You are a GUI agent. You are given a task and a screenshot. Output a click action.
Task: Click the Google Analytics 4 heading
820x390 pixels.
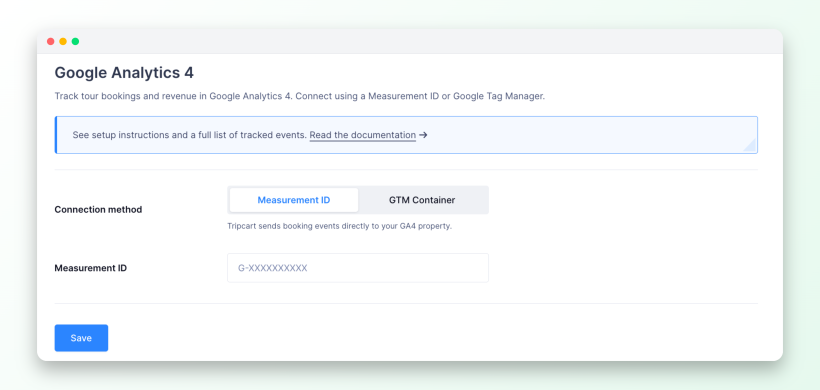pos(124,73)
